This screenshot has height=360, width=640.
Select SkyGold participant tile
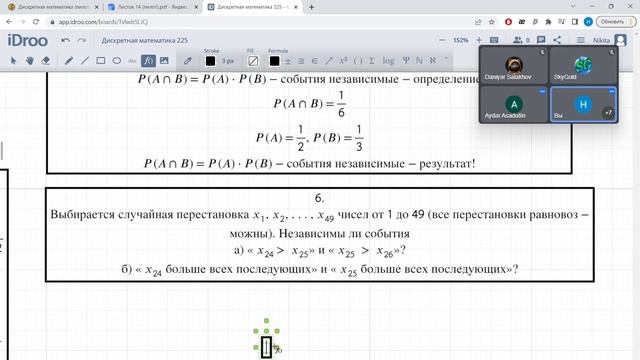pos(583,65)
